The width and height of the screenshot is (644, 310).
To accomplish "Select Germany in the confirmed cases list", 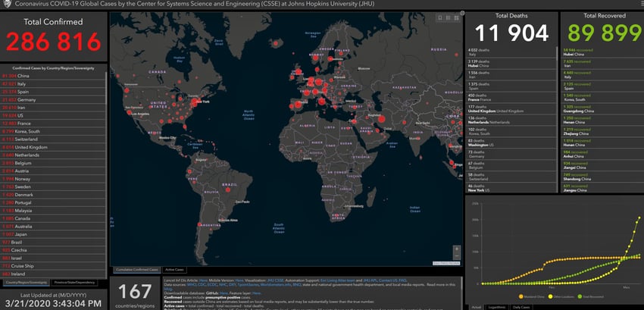I will (x=27, y=99).
